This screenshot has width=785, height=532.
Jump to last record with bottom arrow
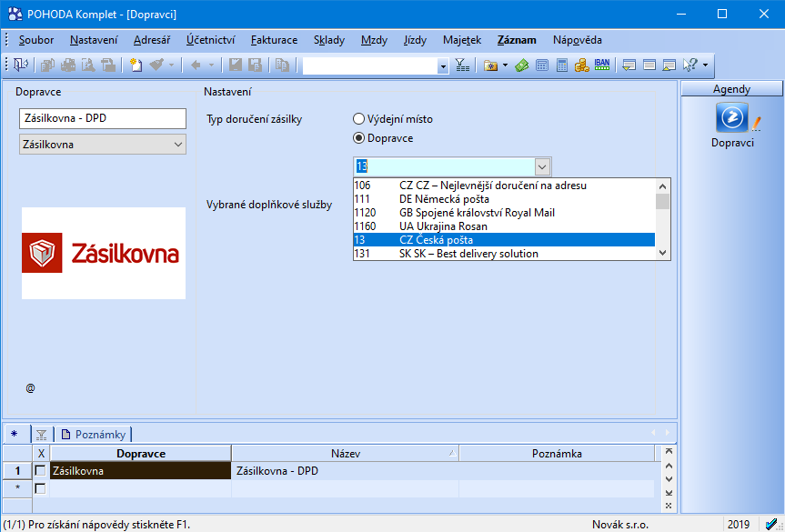669,493
